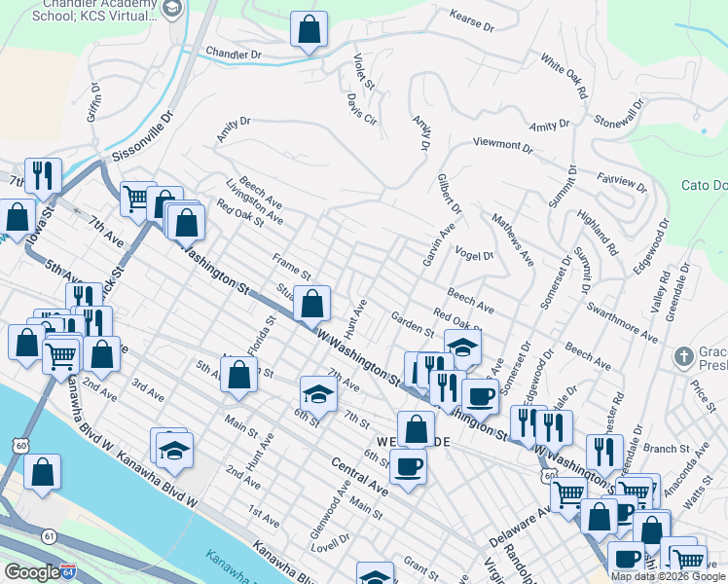Select the restaurant marker near Sissonville Dr

tap(43, 177)
